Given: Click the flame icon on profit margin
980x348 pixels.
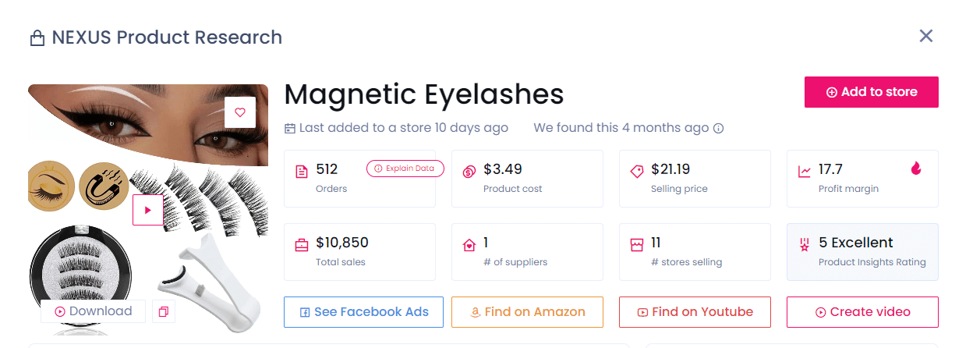Looking at the screenshot, I should click(916, 169).
